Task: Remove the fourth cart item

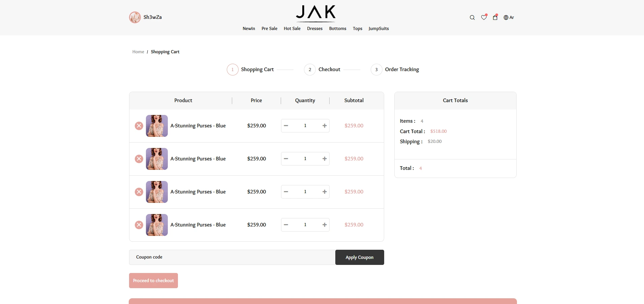Action: [139, 225]
